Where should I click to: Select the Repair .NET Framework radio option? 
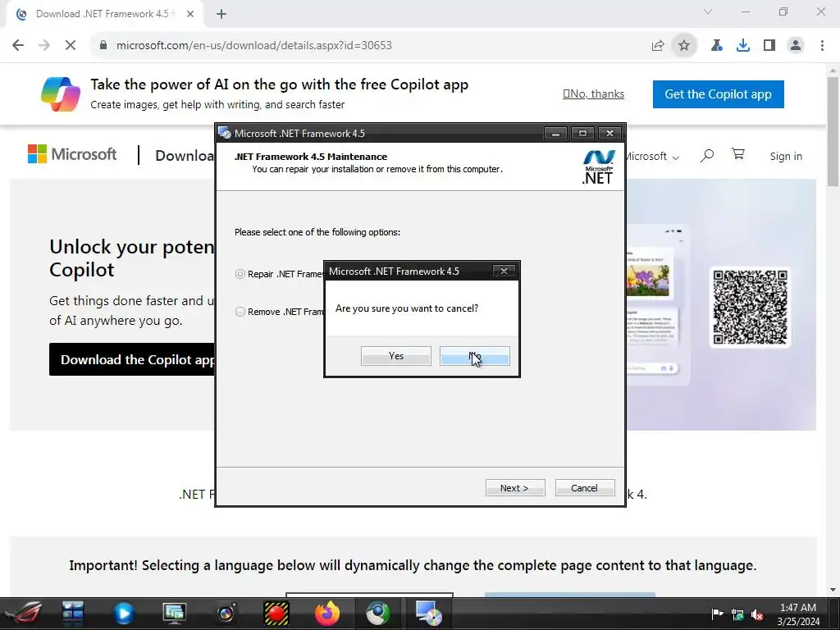(240, 274)
